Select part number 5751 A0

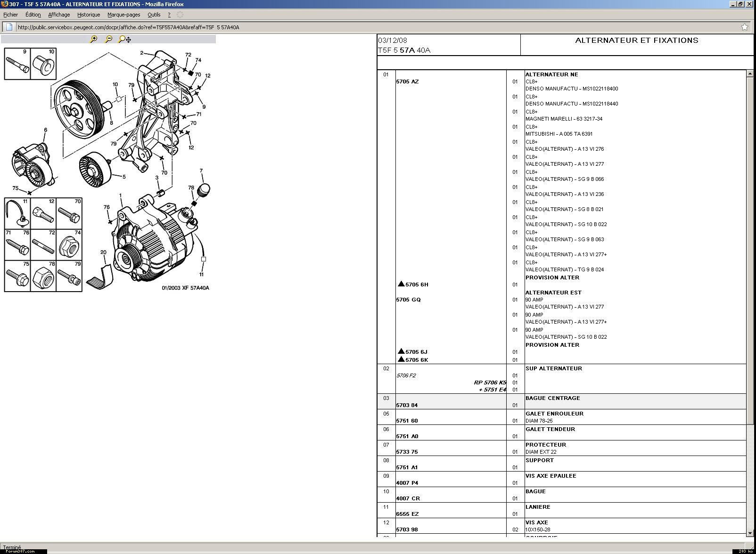[x=407, y=436]
